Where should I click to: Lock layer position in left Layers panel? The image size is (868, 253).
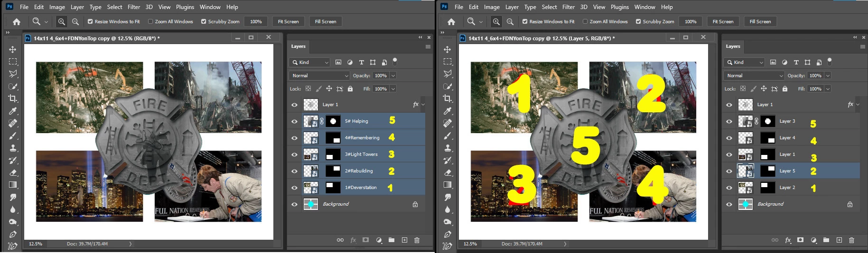coord(329,89)
